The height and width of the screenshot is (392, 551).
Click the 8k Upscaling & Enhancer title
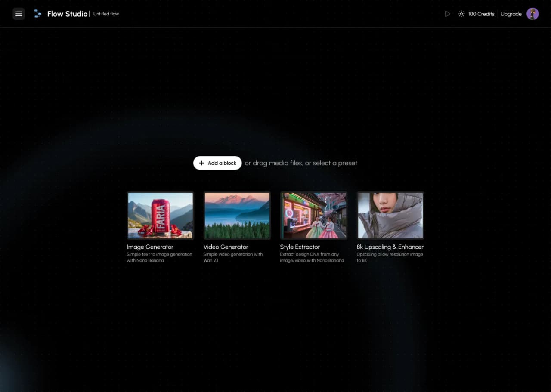pyautogui.click(x=390, y=247)
